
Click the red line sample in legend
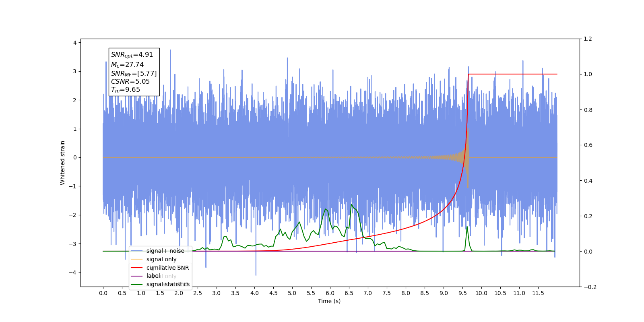click(x=137, y=268)
